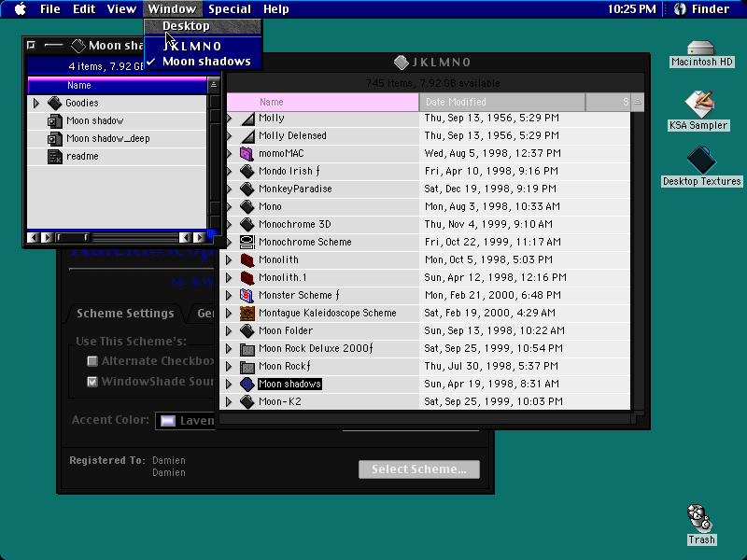Click the Select Scheme... button

pos(419,469)
